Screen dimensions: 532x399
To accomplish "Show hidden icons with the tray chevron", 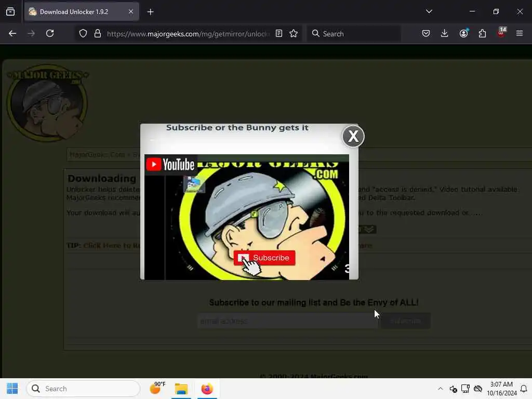I will 441,389.
